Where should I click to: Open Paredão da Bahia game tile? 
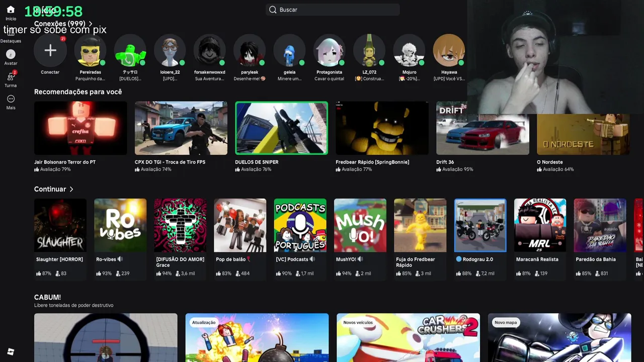coord(600,225)
